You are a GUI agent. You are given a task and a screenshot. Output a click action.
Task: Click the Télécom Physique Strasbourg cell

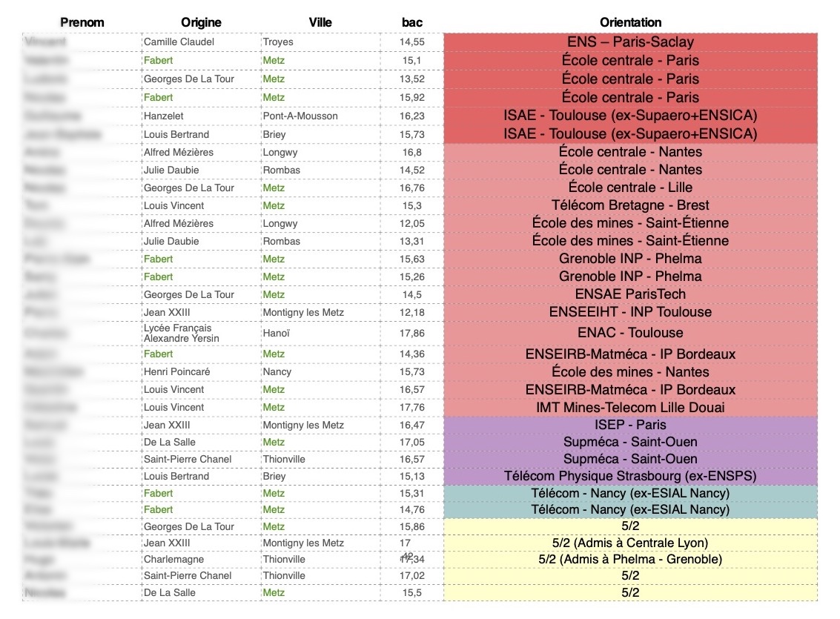(630, 476)
